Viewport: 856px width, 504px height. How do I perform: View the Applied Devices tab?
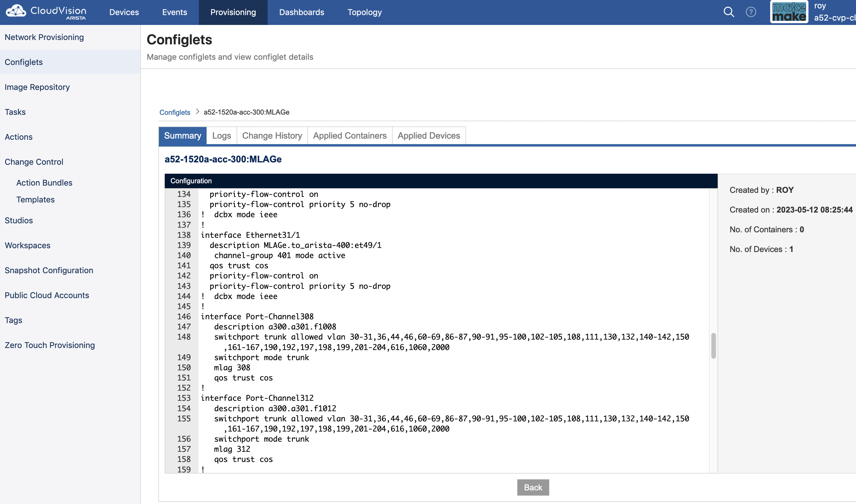pos(429,135)
